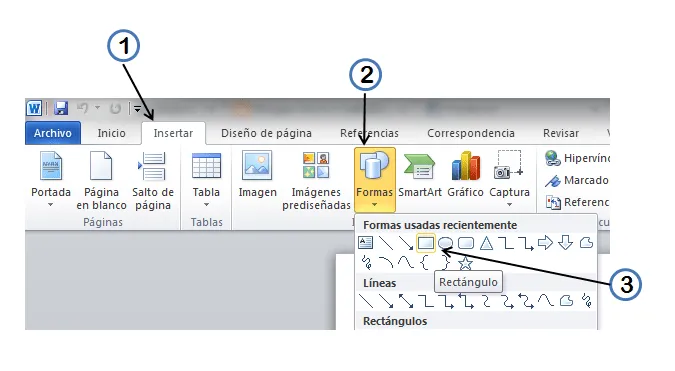Choose the isosceles triangle shape
The width and height of the screenshot is (675, 371).
[x=486, y=243]
